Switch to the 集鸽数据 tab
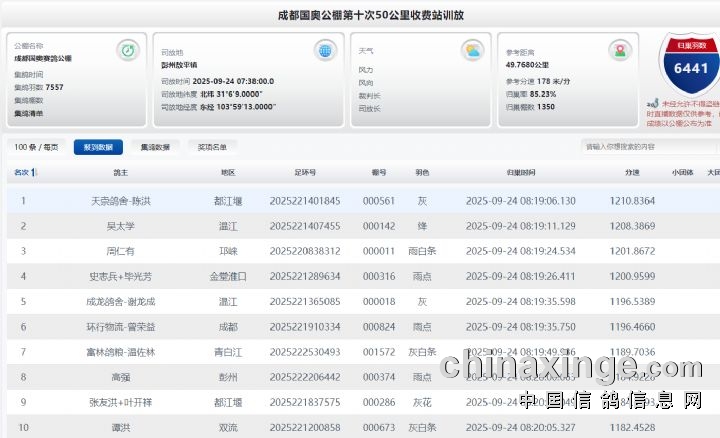The width and height of the screenshot is (720, 438). pos(155,147)
